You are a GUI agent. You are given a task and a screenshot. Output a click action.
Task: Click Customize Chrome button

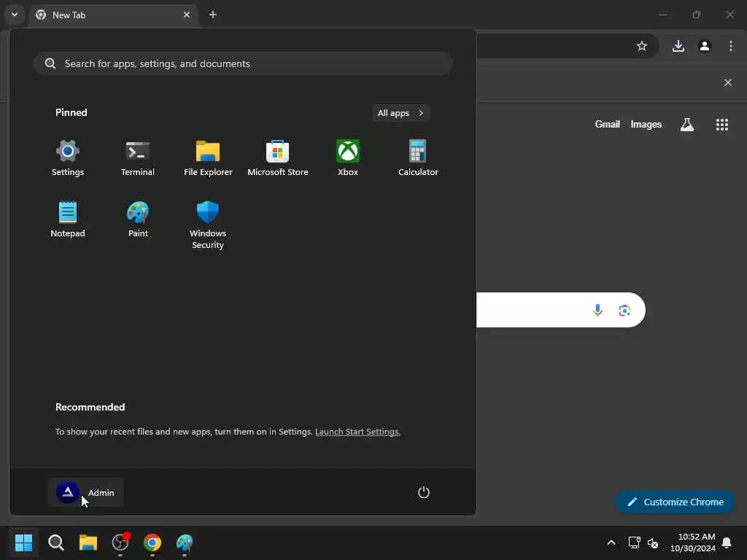point(675,502)
